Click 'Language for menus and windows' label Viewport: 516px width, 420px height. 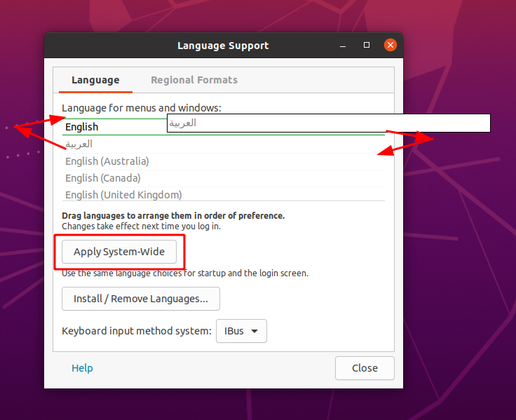click(x=142, y=108)
